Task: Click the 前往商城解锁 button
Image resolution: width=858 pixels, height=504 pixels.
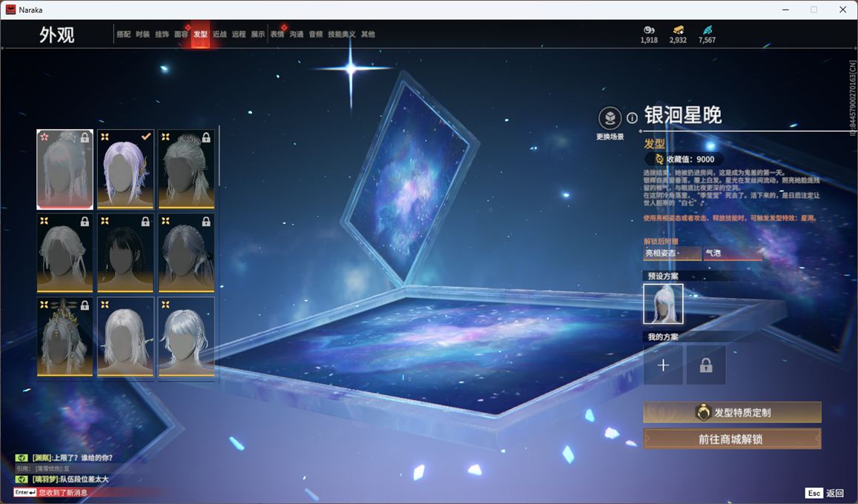Action: [732, 439]
